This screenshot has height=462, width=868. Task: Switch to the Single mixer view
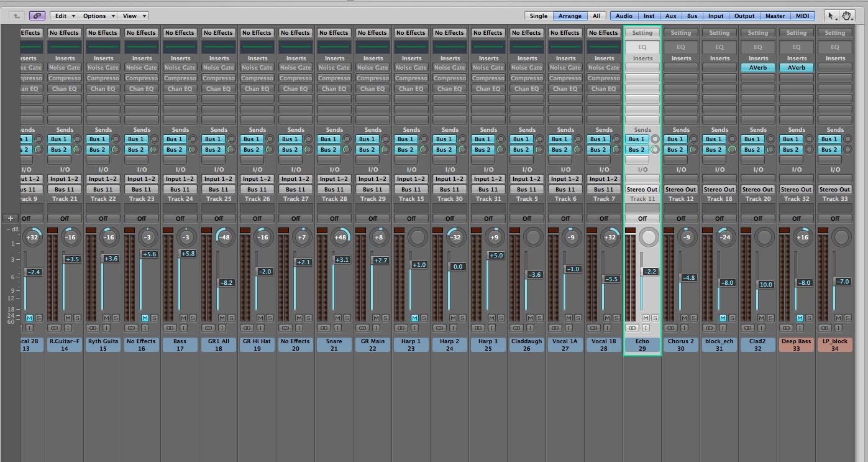coord(539,16)
